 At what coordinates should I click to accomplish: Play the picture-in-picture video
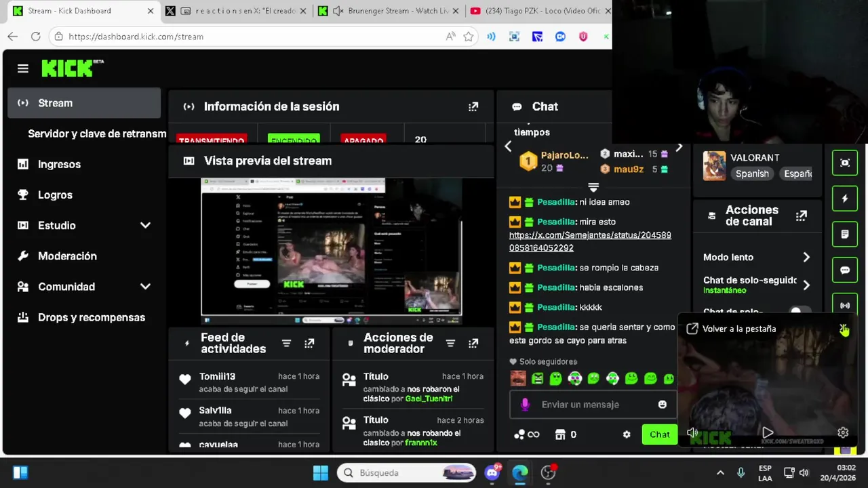coord(768,432)
